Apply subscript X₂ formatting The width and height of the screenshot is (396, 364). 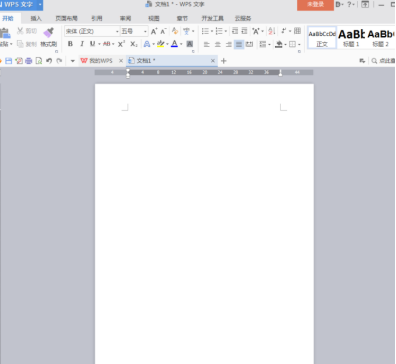[134, 44]
